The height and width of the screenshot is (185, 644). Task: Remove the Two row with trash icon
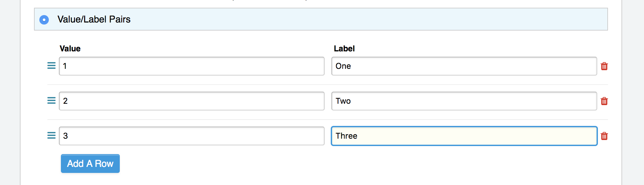[x=604, y=101]
